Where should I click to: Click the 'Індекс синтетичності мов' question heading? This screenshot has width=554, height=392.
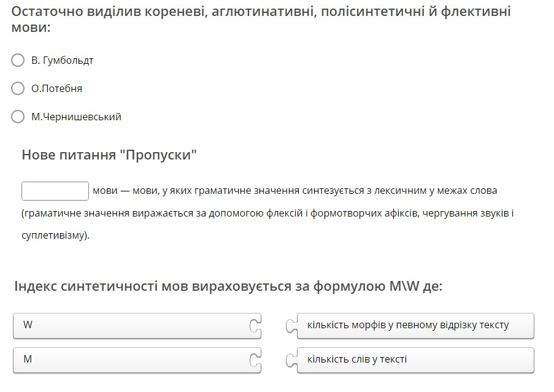228,286
